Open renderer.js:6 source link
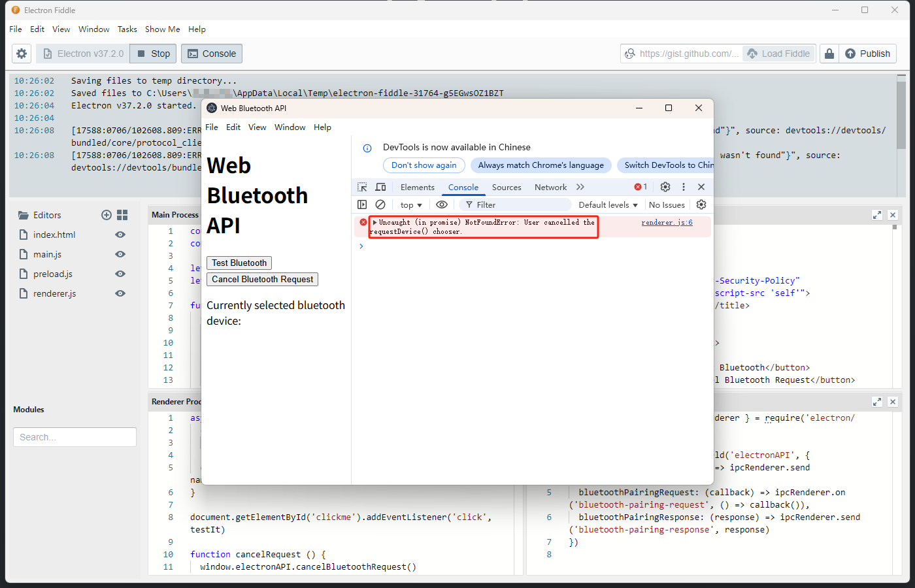915x588 pixels. click(x=667, y=222)
